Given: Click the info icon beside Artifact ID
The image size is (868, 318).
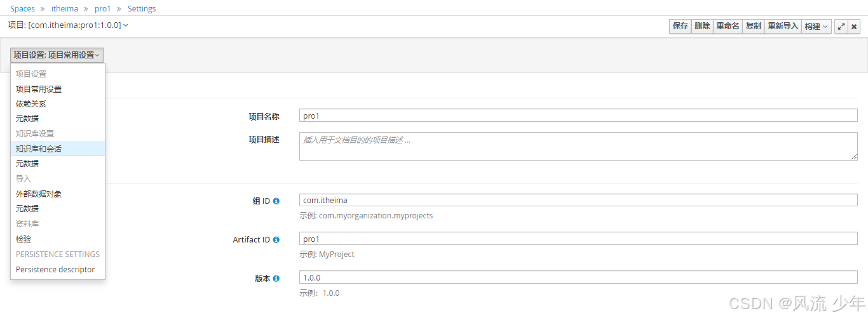Looking at the screenshot, I should point(276,240).
